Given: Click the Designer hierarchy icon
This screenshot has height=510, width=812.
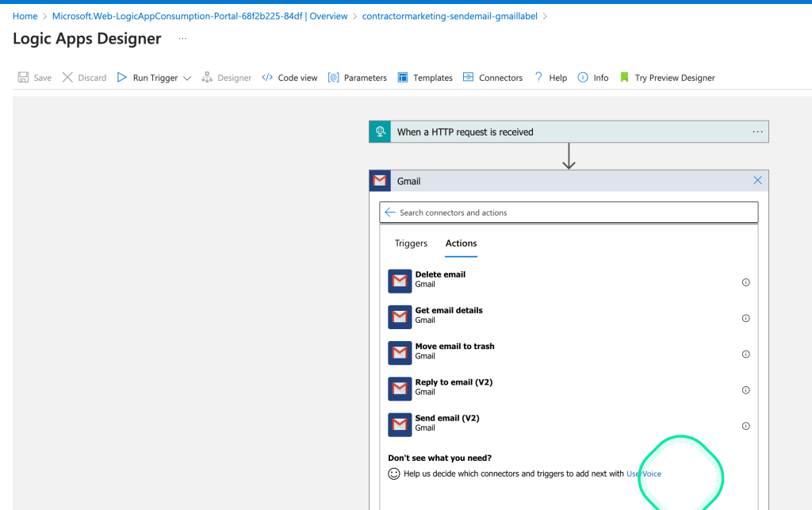Looking at the screenshot, I should 207,78.
